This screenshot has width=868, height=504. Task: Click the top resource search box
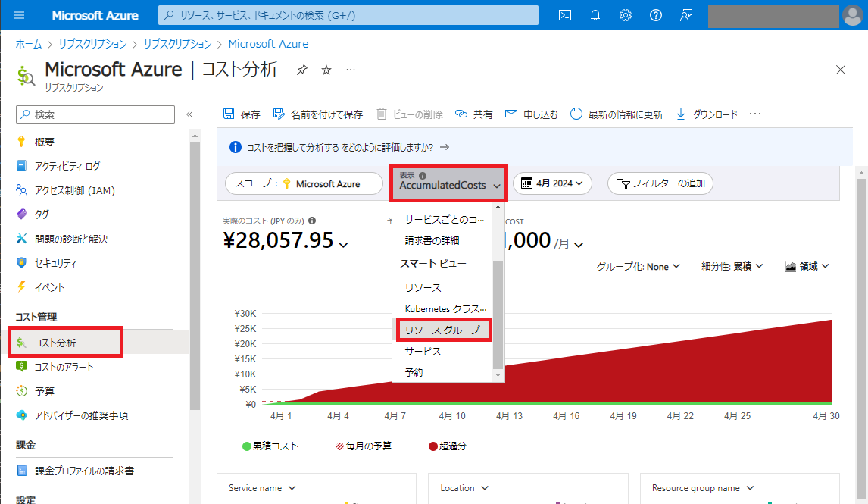click(348, 15)
